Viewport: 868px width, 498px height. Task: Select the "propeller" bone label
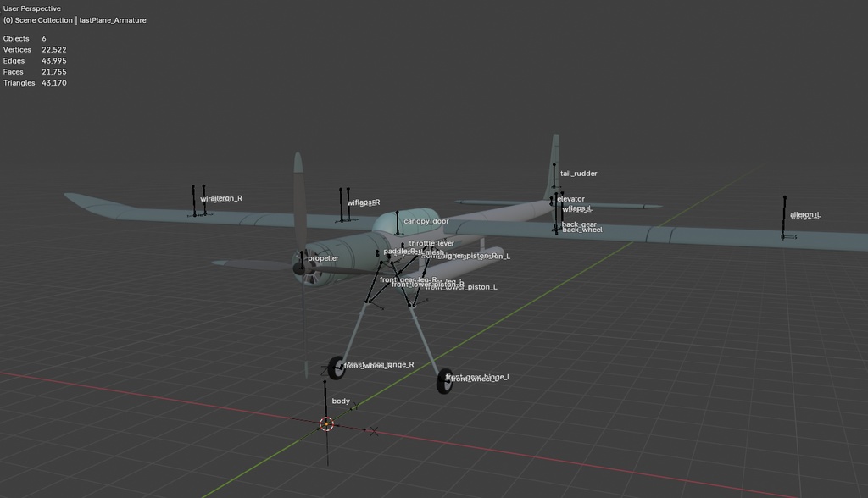pos(323,258)
